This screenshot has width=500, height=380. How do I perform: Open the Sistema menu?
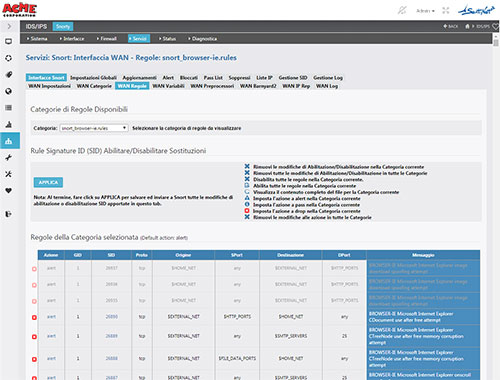coord(37,39)
